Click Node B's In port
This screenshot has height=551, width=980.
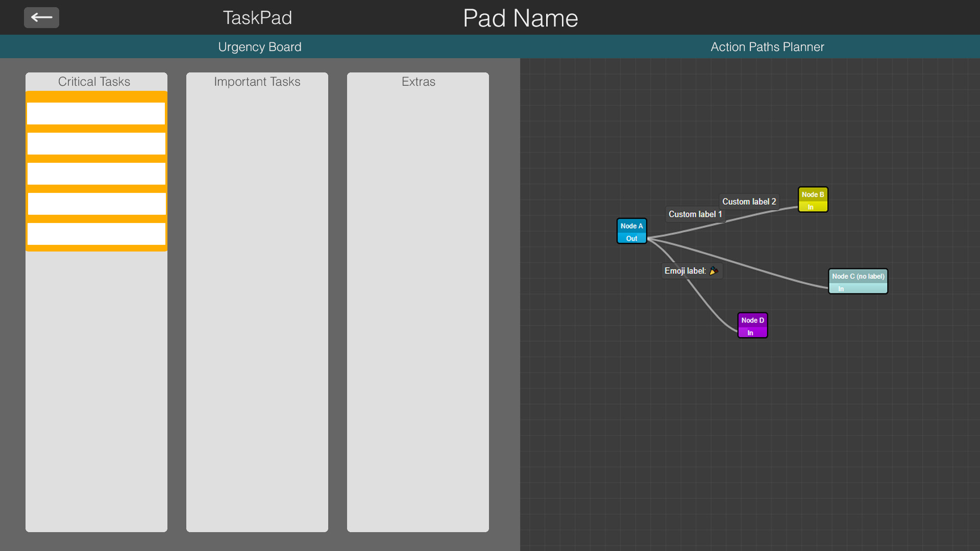pyautogui.click(x=811, y=207)
